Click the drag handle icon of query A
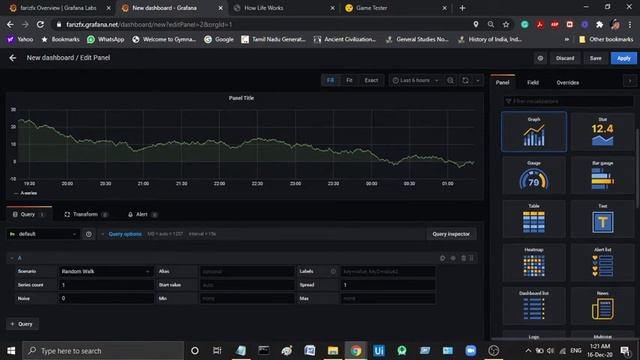The width and height of the screenshot is (640, 360). coord(472,258)
